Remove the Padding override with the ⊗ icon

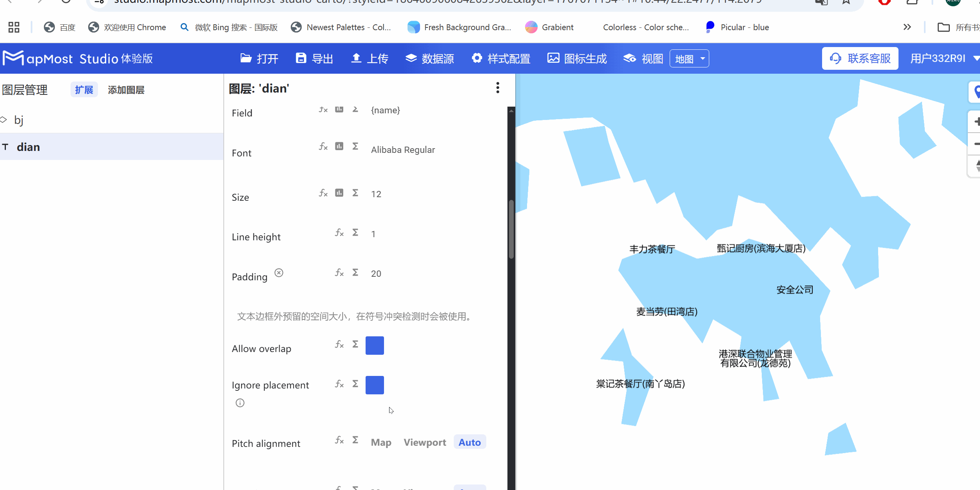279,272
